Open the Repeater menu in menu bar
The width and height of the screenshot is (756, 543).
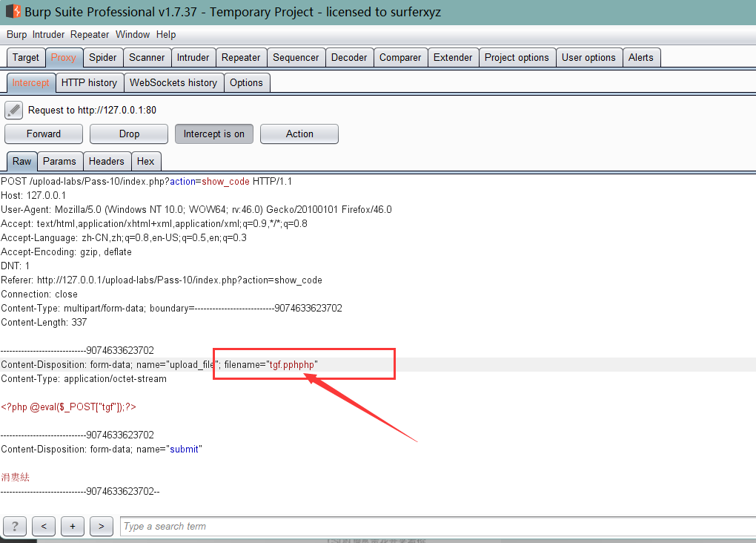click(90, 34)
